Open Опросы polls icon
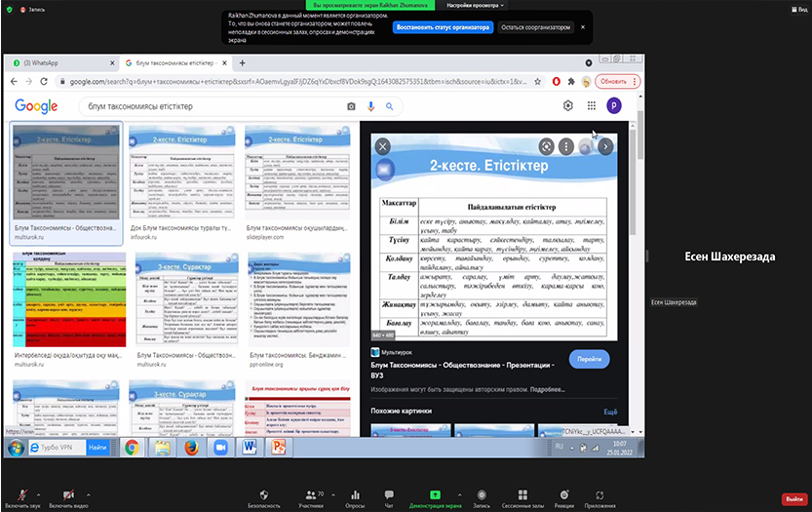This screenshot has height=512, width=812. pyautogui.click(x=355, y=497)
